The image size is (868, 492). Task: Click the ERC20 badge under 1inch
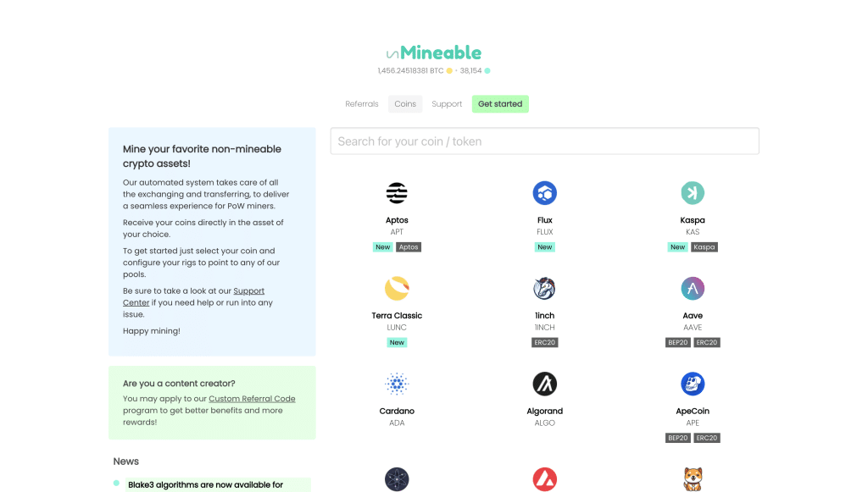[x=545, y=342]
